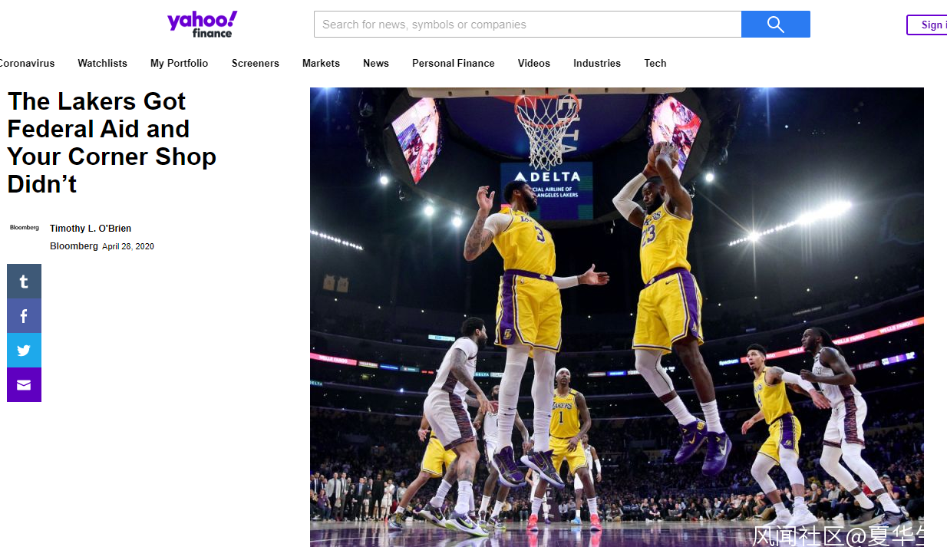Click the blue search magnifier button

(775, 24)
